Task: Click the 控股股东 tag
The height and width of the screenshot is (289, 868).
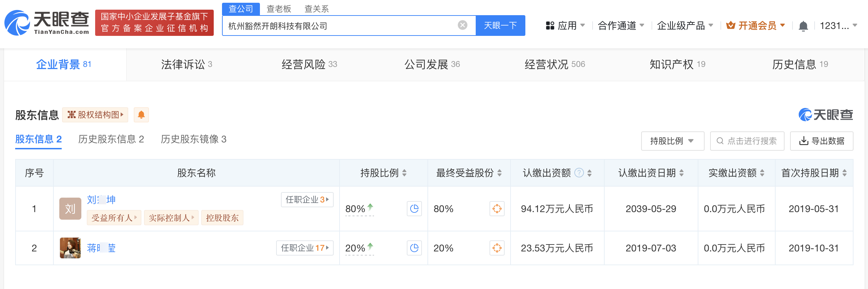Action: 222,218
